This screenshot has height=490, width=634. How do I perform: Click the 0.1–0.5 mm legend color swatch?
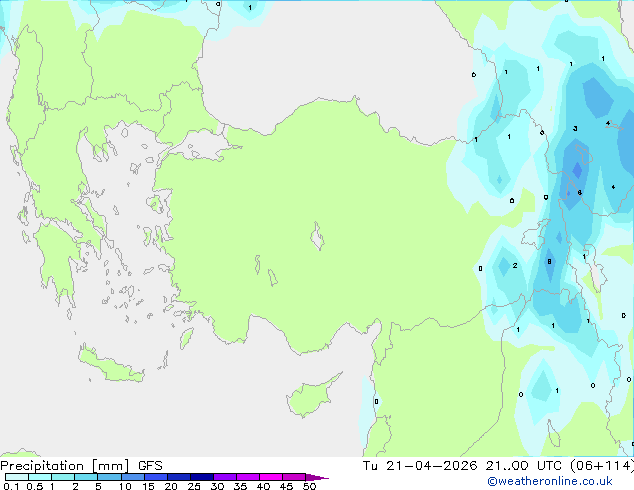17,477
